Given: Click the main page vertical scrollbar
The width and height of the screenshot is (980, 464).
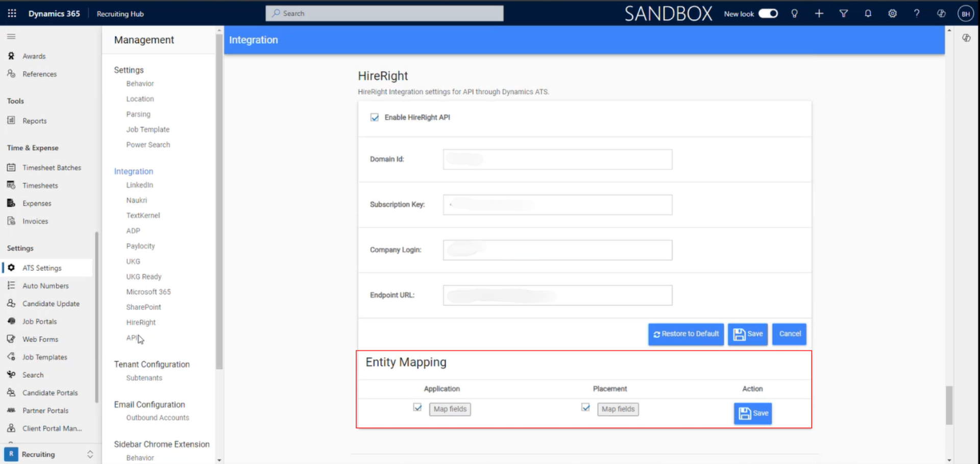Looking at the screenshot, I should (949, 405).
